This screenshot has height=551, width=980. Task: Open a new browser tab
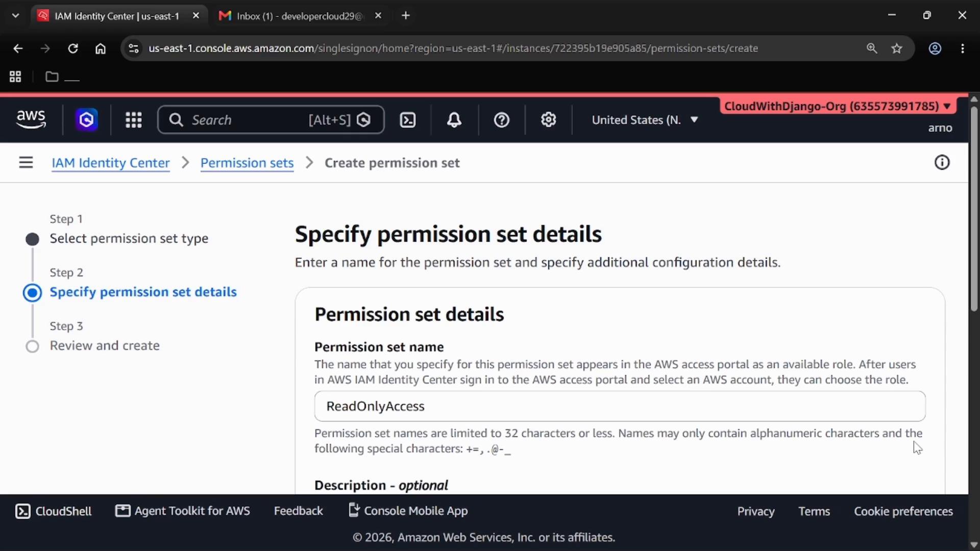(406, 16)
